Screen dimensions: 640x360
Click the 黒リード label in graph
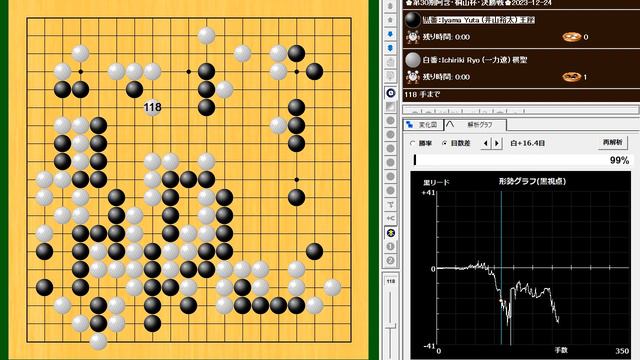436,183
